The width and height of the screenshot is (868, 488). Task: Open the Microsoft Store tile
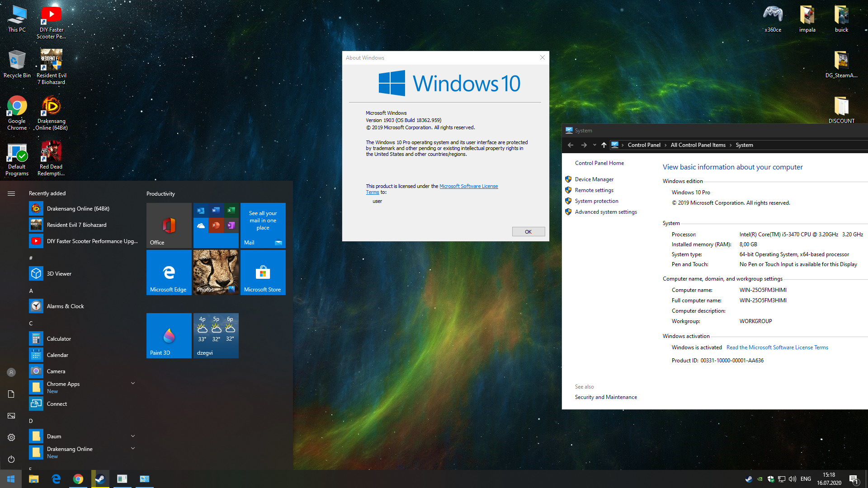pyautogui.click(x=263, y=272)
